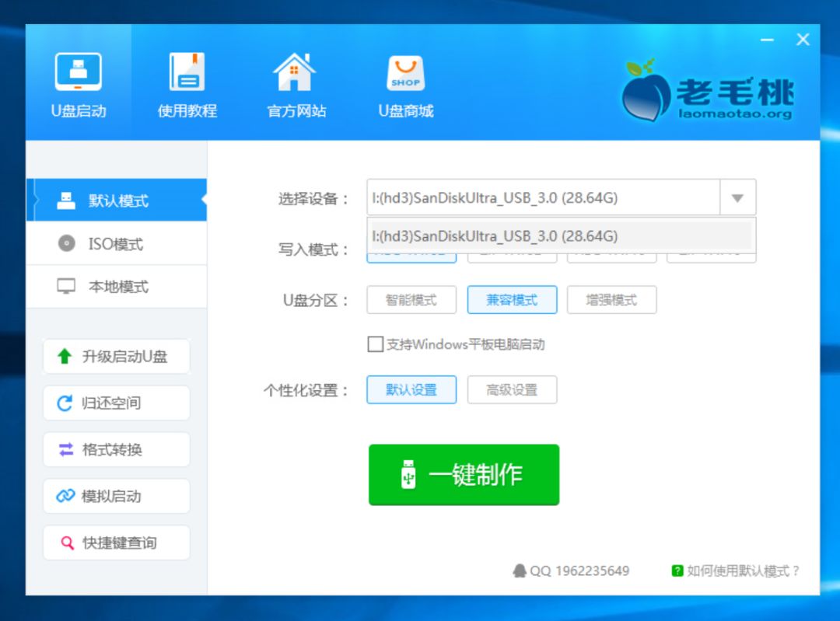Open the 选择设备 device dropdown arrow
Screen dimensions: 840x621
[x=737, y=197]
